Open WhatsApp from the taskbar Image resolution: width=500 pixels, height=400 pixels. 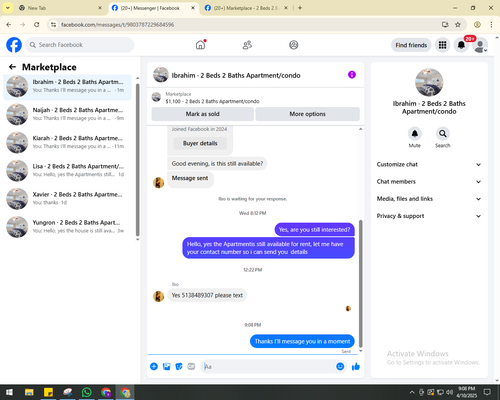(x=87, y=392)
